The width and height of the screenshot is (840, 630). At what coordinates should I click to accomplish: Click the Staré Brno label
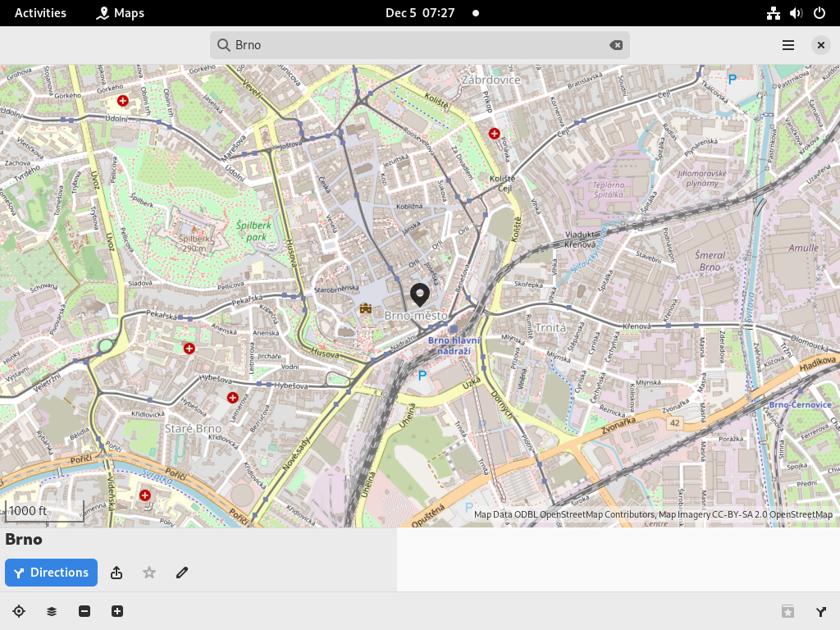[193, 428]
